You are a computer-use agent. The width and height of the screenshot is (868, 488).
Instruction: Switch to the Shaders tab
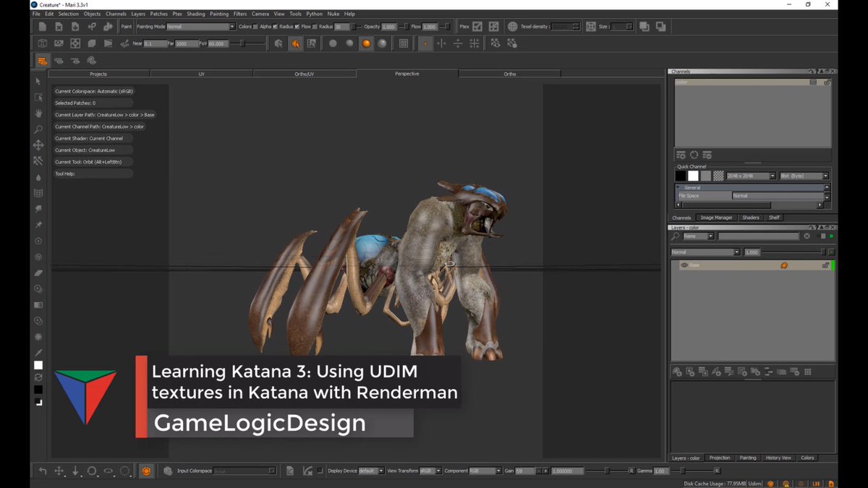click(750, 218)
